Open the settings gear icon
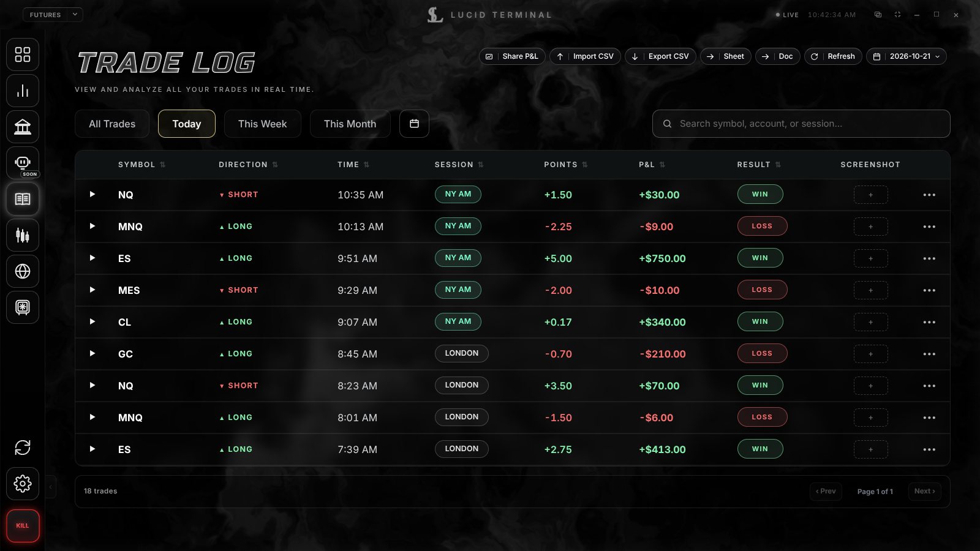980x551 pixels. coord(23,484)
